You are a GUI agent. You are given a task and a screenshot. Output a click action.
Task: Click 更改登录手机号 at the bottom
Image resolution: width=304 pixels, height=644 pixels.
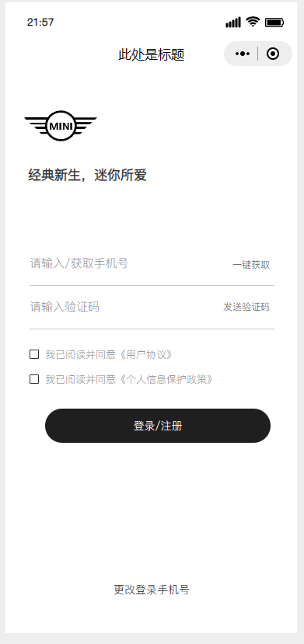(x=152, y=590)
